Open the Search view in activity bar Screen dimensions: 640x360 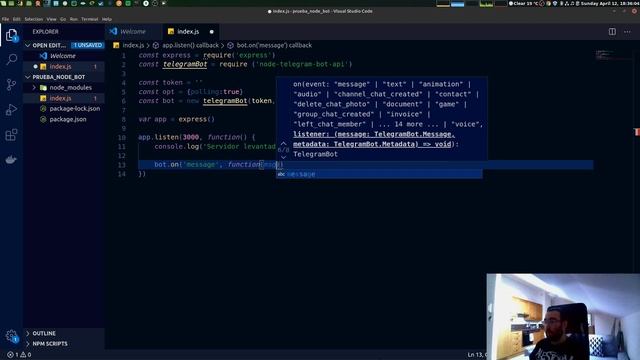coord(11,60)
